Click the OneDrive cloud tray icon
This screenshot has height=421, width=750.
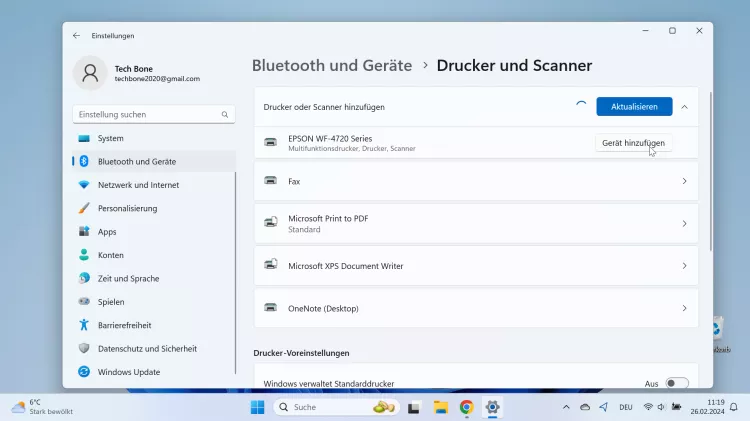coord(585,407)
